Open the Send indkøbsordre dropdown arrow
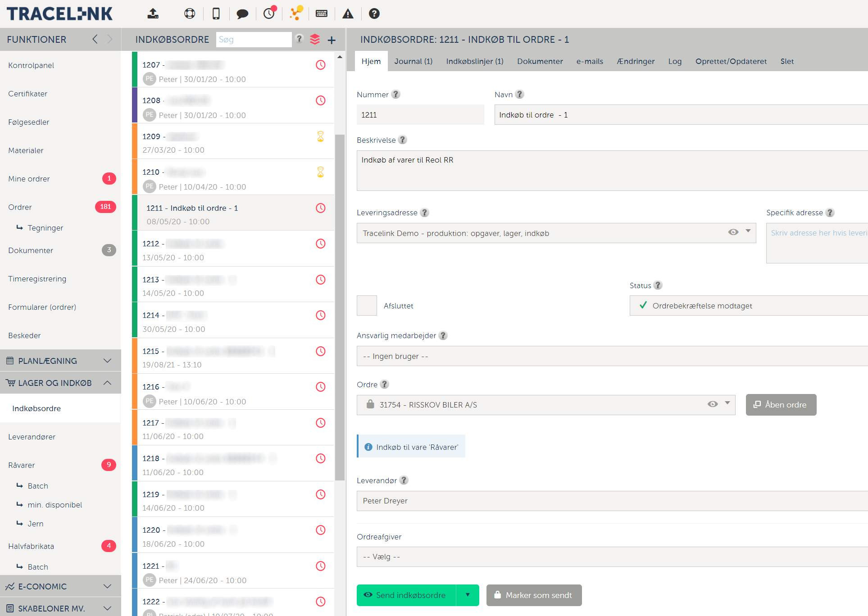Screen dimensions: 868x616 tap(468, 595)
